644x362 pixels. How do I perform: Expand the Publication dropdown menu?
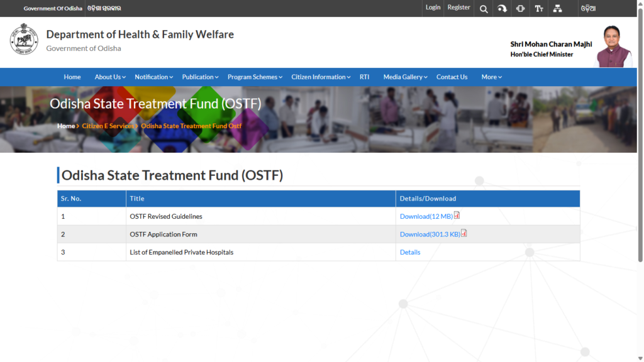200,77
